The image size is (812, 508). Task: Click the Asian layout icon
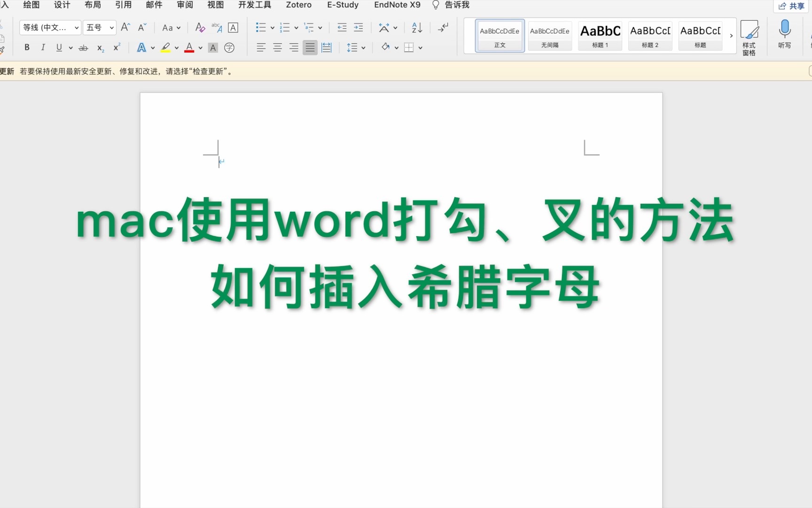(x=384, y=28)
